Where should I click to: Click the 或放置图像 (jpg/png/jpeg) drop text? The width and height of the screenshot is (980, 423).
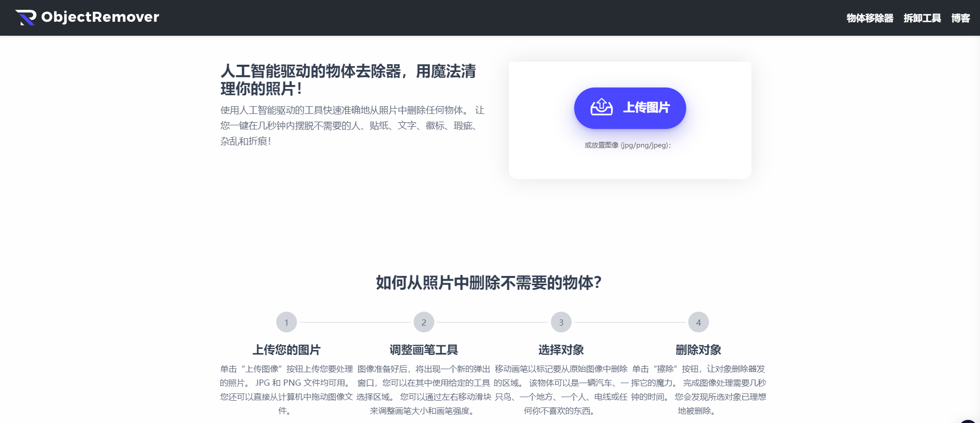[x=628, y=145]
